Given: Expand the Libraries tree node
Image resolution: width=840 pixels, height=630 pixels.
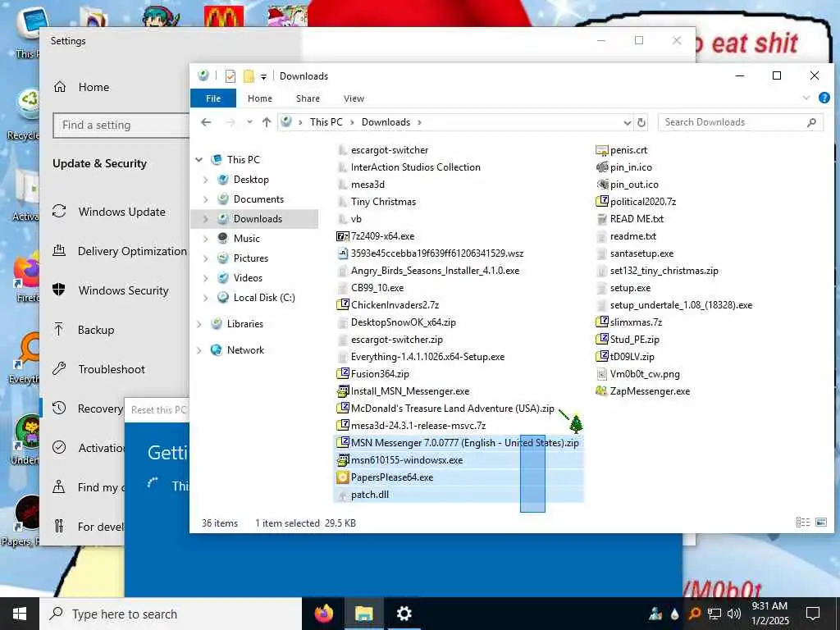Looking at the screenshot, I should tap(199, 324).
